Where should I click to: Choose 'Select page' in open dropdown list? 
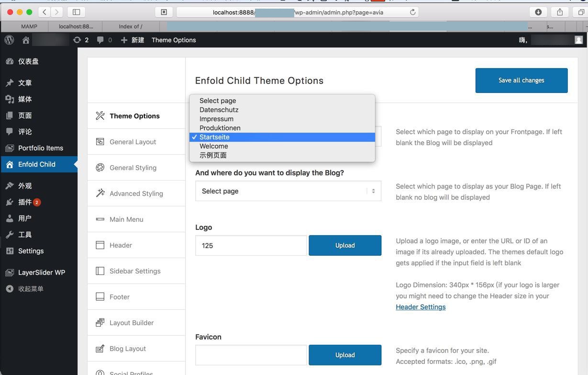tap(282, 101)
